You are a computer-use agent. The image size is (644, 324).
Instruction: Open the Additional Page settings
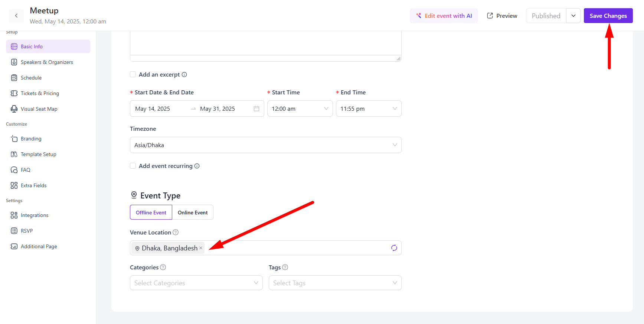pyautogui.click(x=48, y=246)
